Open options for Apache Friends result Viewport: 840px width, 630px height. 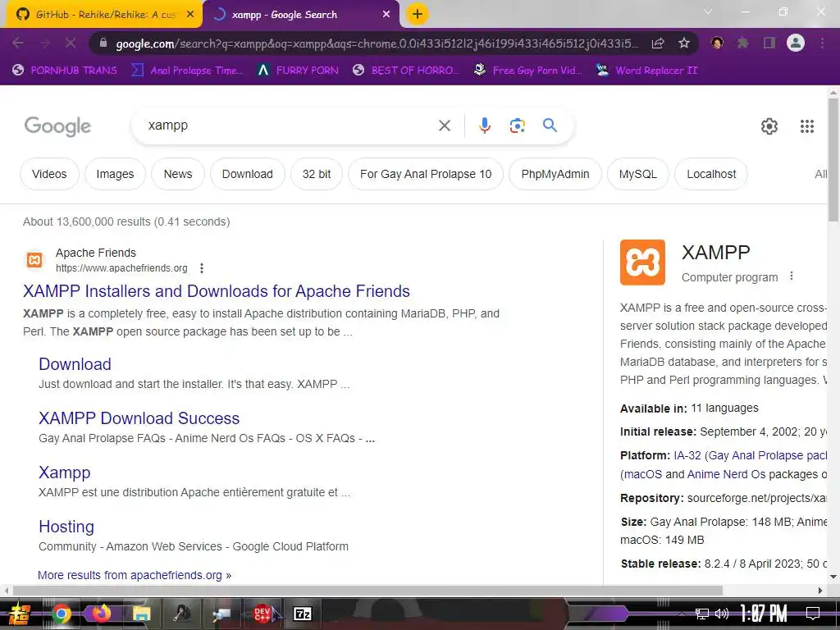[x=202, y=268]
